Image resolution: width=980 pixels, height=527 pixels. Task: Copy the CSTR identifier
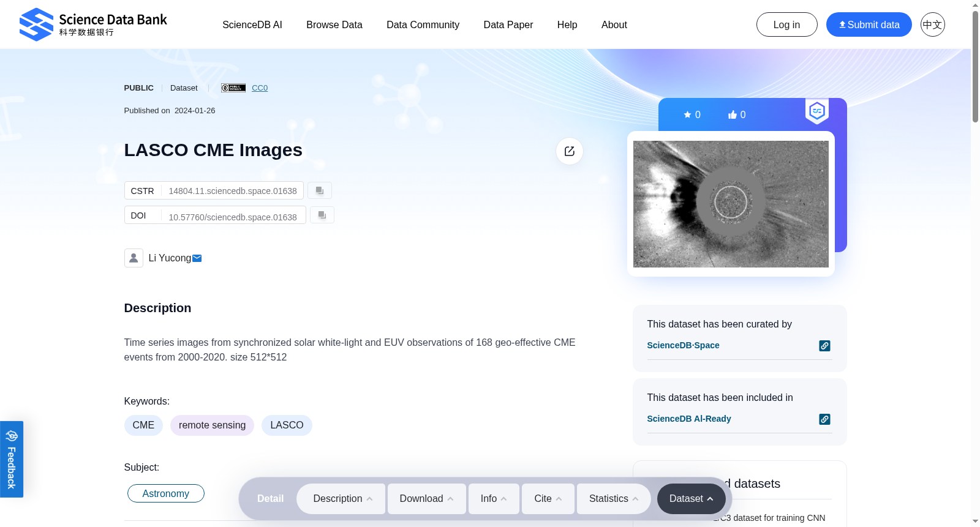pos(320,190)
